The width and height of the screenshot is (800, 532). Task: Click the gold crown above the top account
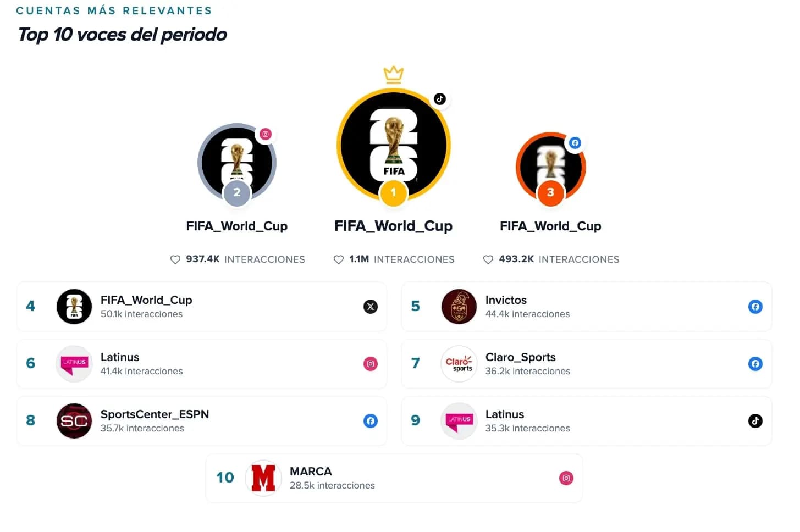pyautogui.click(x=394, y=75)
